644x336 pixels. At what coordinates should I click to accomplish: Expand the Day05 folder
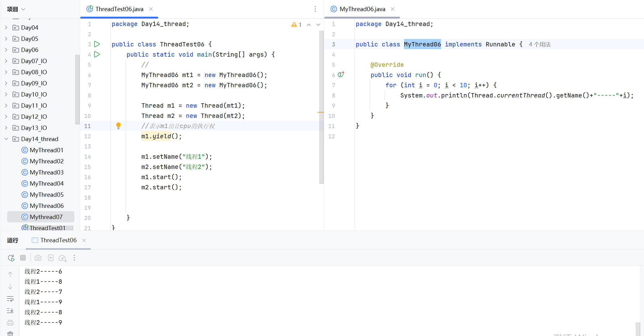(6, 39)
